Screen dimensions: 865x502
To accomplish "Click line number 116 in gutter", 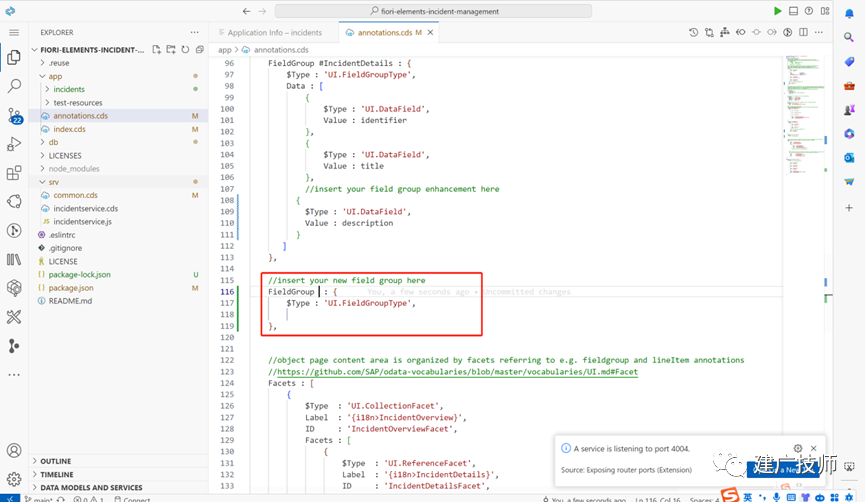I will (227, 292).
